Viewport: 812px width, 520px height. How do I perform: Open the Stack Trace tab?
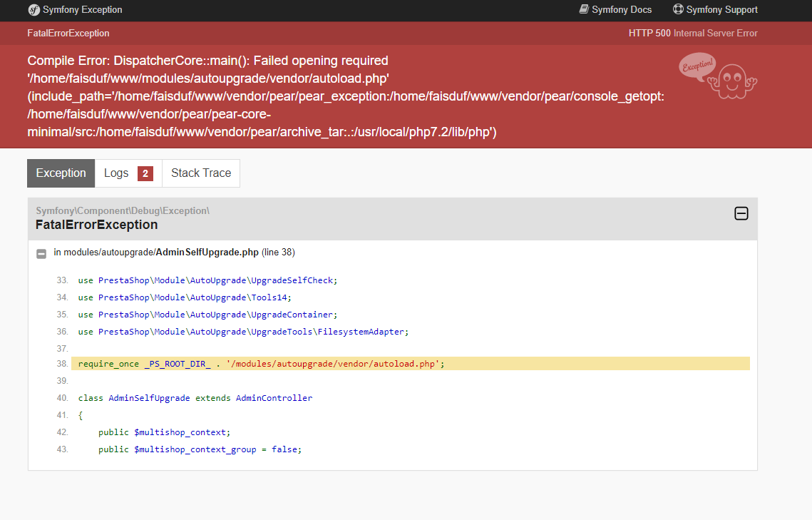click(201, 173)
